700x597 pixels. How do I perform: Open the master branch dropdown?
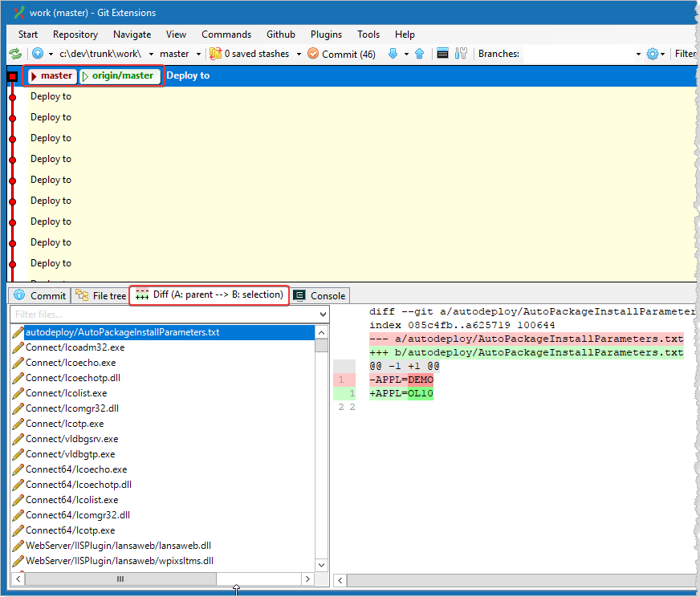[x=197, y=54]
